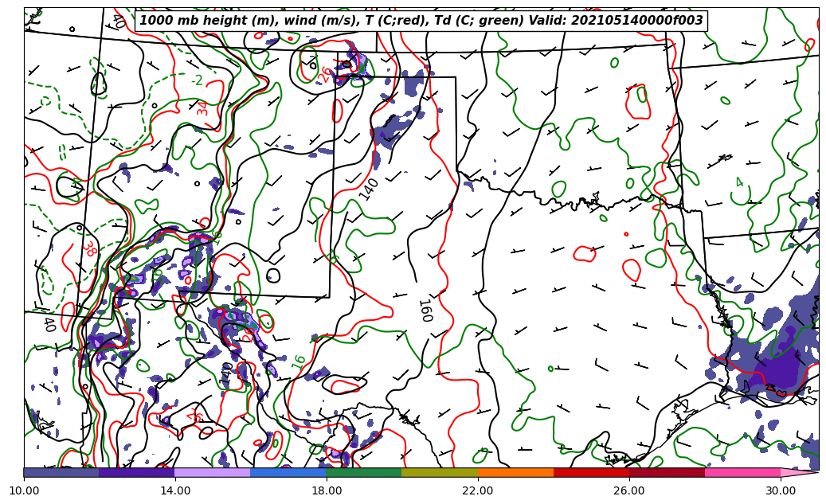The height and width of the screenshot is (504, 826).
Task: Click the 18.00 colorbar tick label
Action: pos(327,490)
